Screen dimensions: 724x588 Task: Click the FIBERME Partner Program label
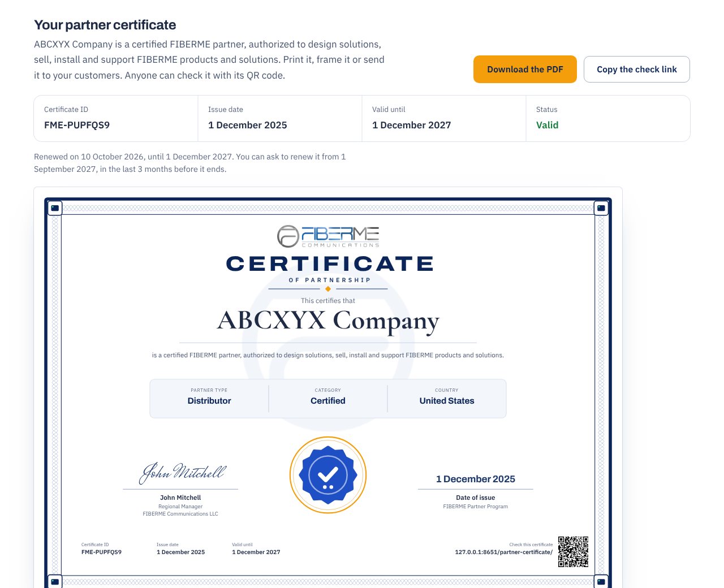tap(476, 507)
